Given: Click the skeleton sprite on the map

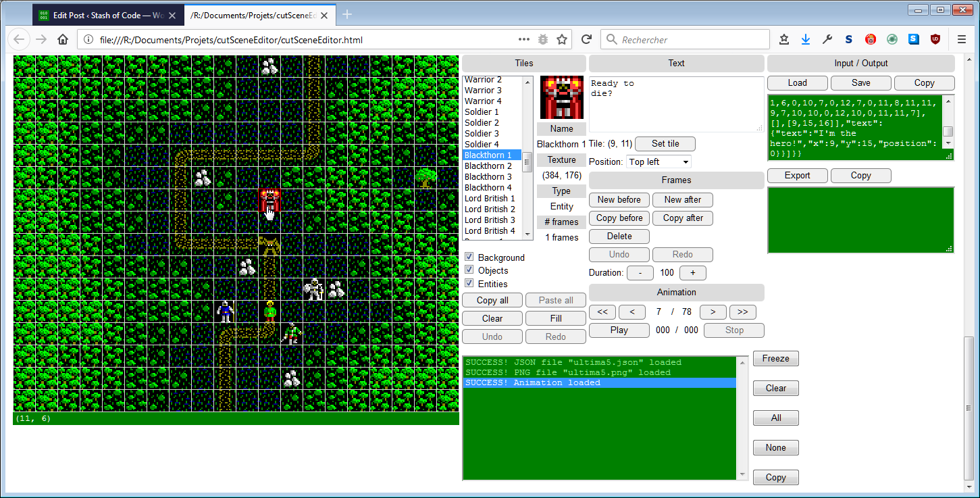Looking at the screenshot, I should tap(314, 289).
